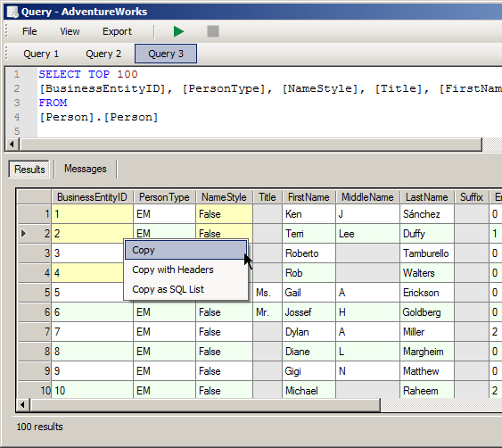Open the Export menu
Image resolution: width=502 pixels, height=448 pixels.
(117, 31)
